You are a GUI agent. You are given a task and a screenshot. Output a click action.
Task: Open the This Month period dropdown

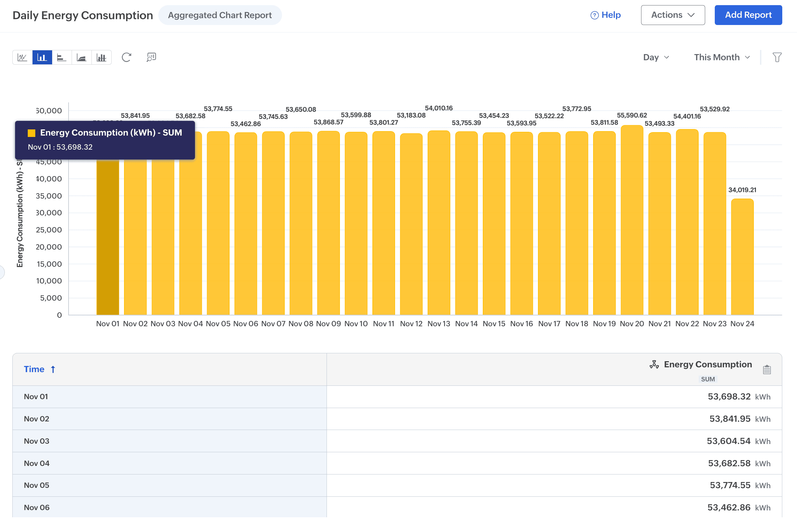[x=722, y=58]
